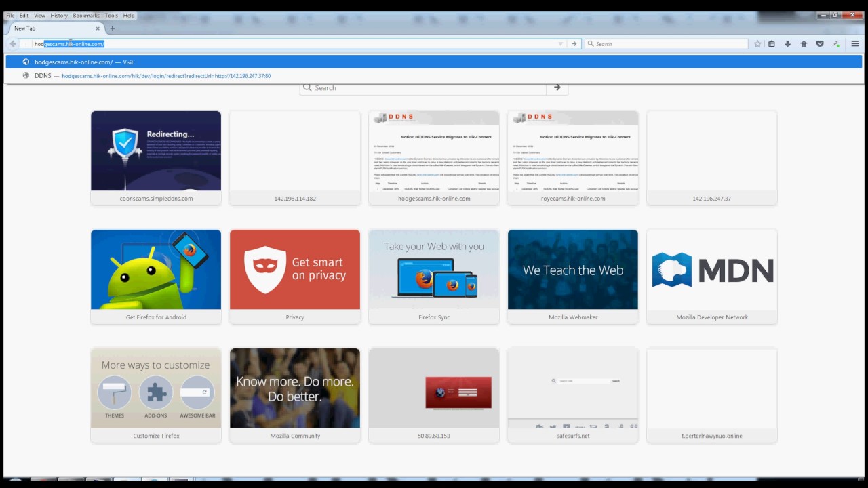The image size is (868, 488).
Task: Open the Mozilla Developer Network tile
Action: click(712, 276)
